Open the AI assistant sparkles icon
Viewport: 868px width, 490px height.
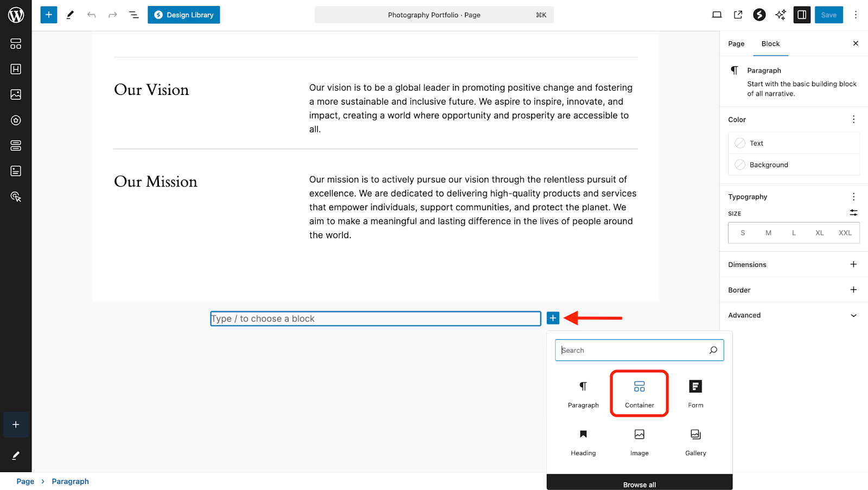pyautogui.click(x=780, y=15)
